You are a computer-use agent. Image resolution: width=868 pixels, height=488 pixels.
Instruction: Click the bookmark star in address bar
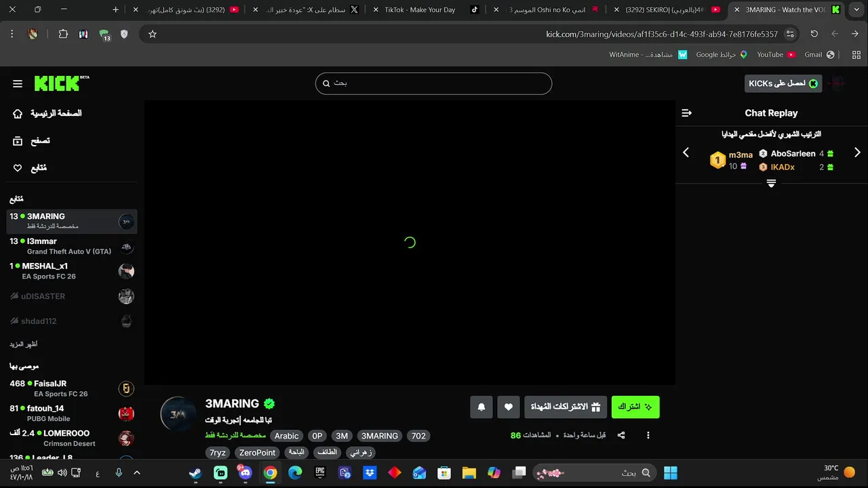153,34
